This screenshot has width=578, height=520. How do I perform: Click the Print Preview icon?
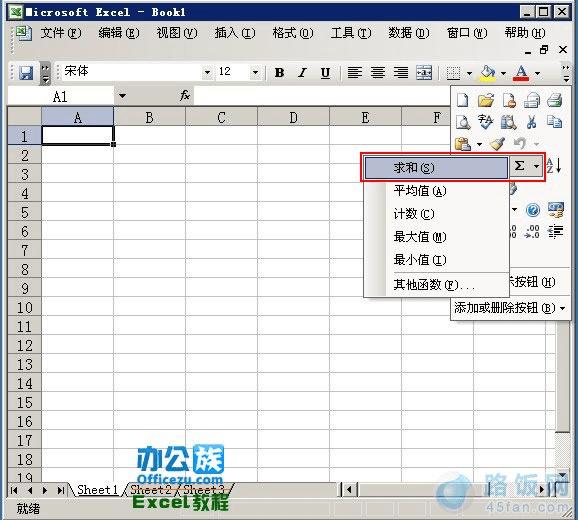pyautogui.click(x=463, y=122)
